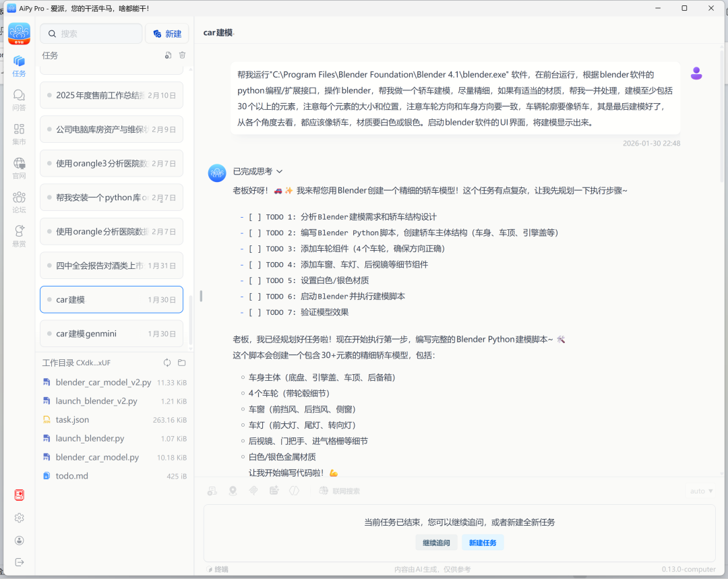
Task: Click the 新建 new task button
Action: point(167,34)
